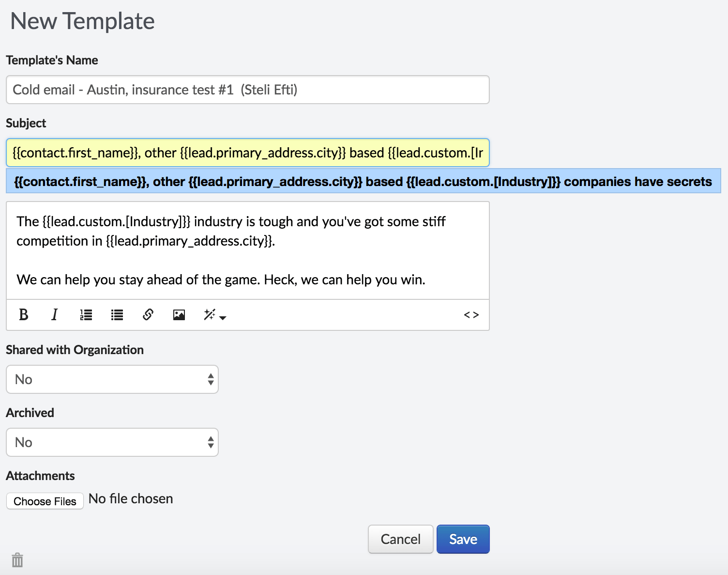Click inside the email body text area
Viewport: 728px width, 575px height.
(248, 250)
